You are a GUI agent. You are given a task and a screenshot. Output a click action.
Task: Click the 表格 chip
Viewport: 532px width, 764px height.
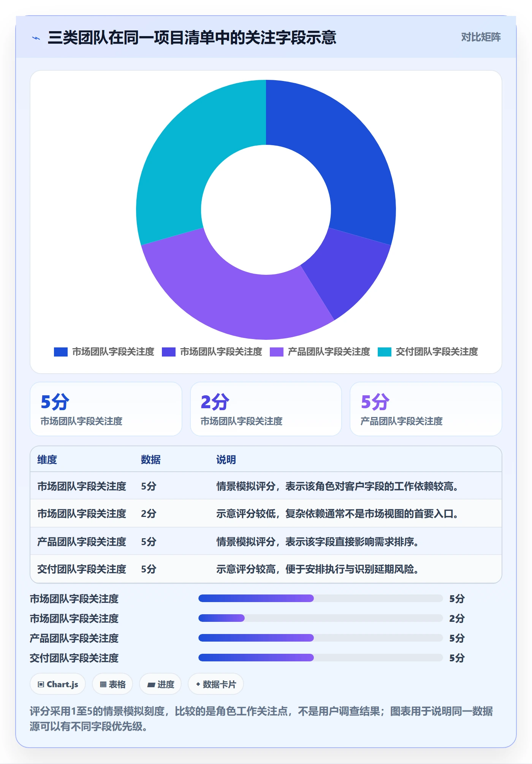coord(112,684)
